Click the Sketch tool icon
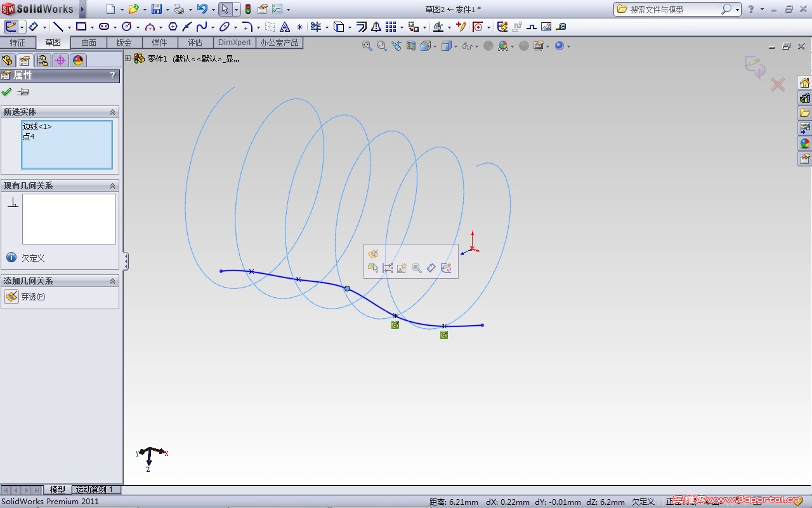 coord(11,27)
